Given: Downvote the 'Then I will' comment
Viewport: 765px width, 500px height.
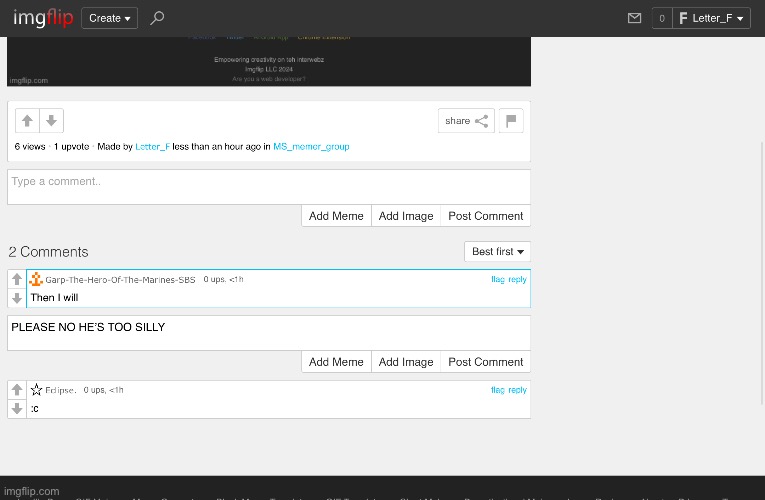Looking at the screenshot, I should click(x=17, y=298).
